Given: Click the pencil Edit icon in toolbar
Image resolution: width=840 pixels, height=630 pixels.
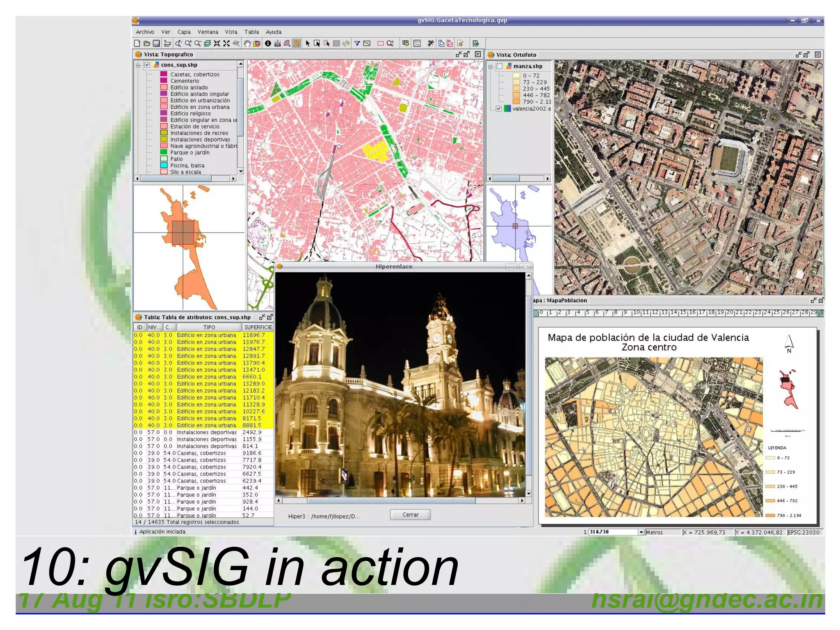Looking at the screenshot, I should point(460,43).
